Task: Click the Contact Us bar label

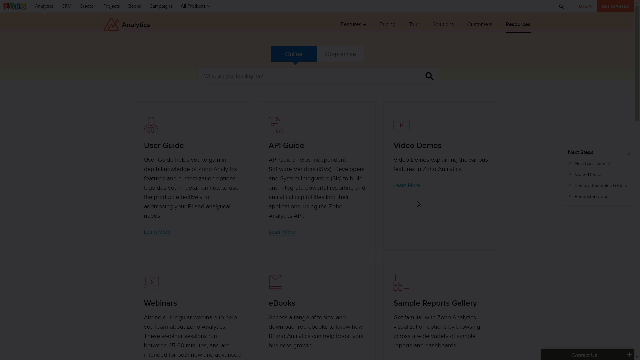Action: click(584, 355)
